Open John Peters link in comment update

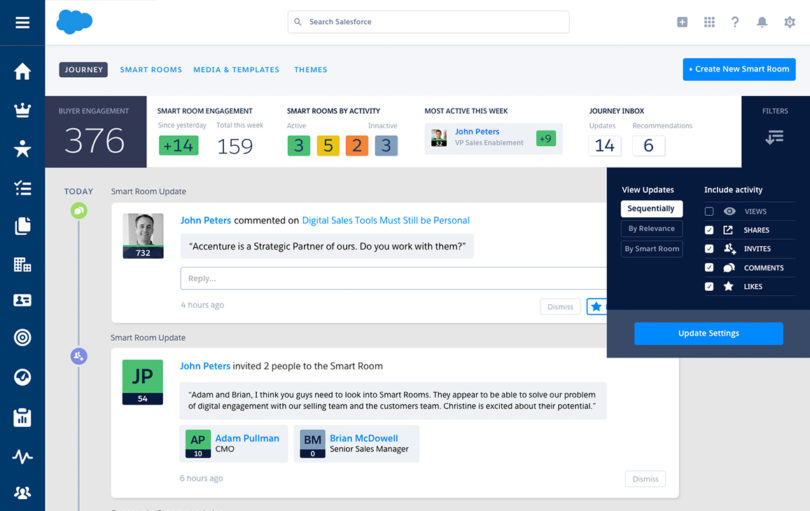(206, 221)
